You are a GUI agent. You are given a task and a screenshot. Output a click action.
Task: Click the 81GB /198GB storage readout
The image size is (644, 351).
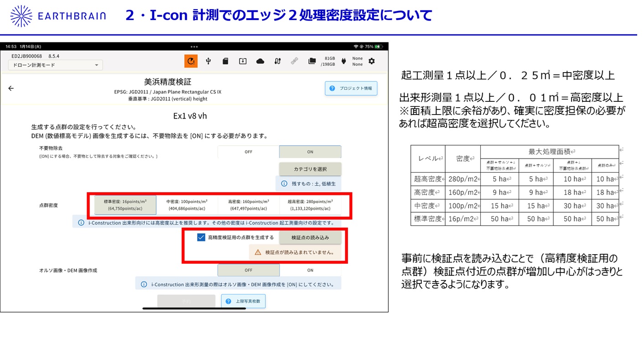click(x=329, y=61)
